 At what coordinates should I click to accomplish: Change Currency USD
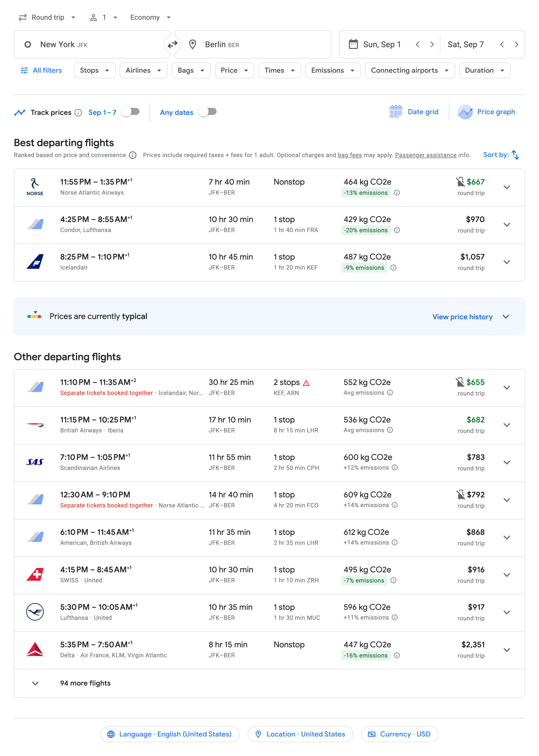pyautogui.click(x=400, y=734)
